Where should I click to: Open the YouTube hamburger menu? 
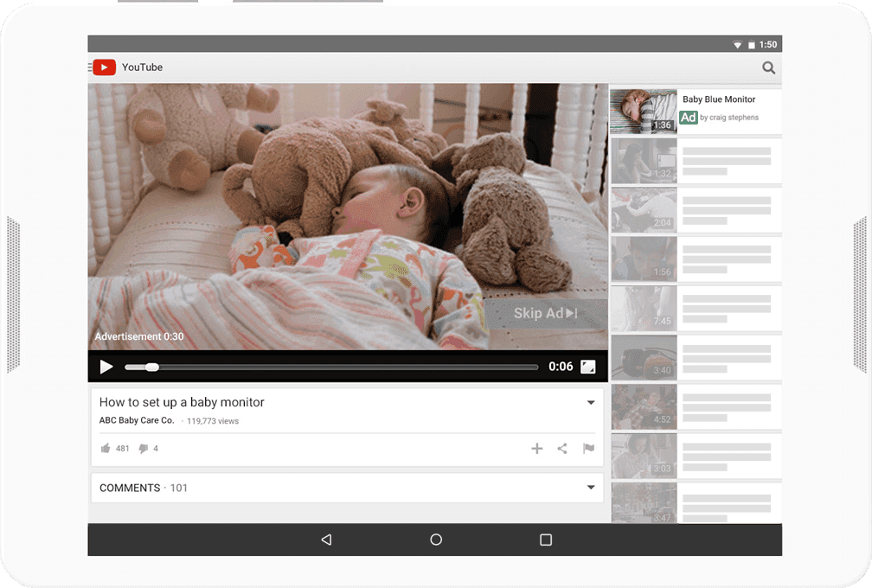click(x=90, y=67)
